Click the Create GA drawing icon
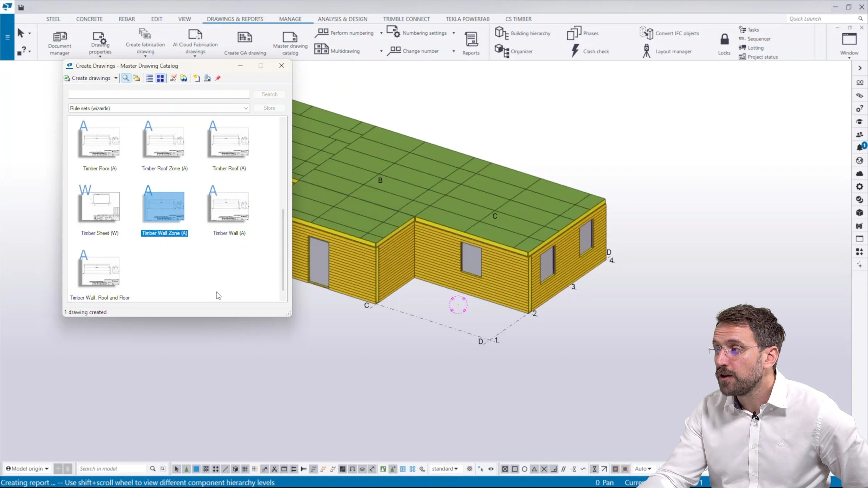Screen dimensions: 868x488 (245, 37)
